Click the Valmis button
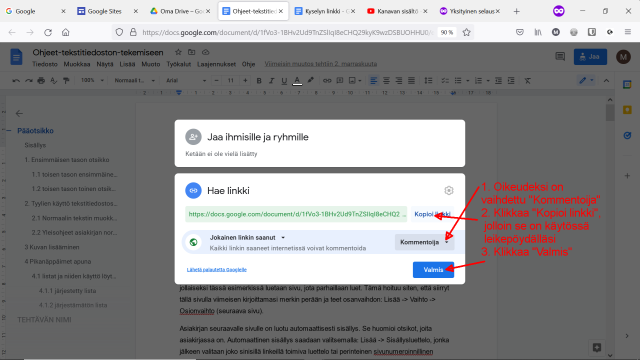This screenshot has width=640, height=360. coord(433,270)
